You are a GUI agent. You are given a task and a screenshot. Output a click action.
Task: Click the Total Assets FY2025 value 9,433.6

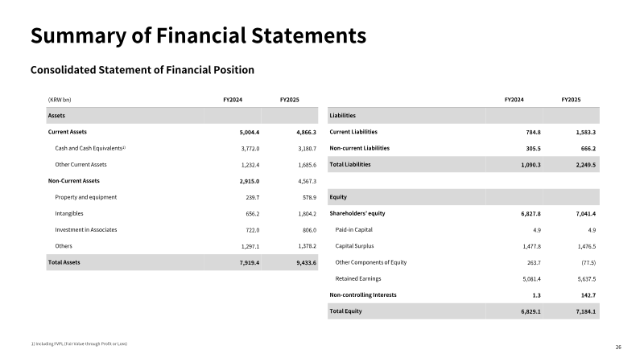click(x=307, y=263)
